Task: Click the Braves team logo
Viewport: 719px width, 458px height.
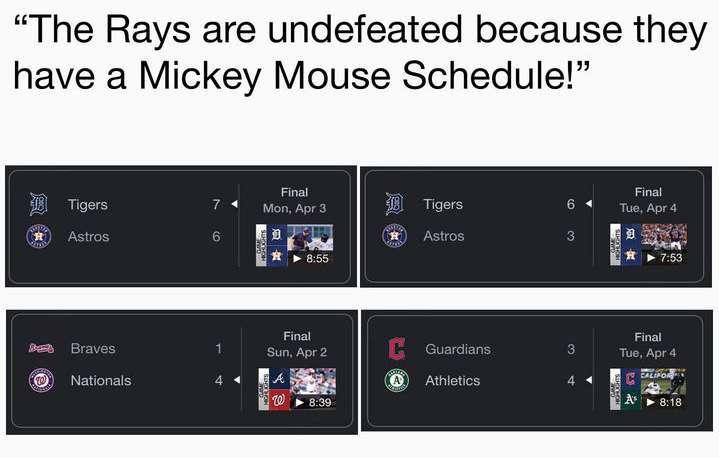Action: tap(40, 349)
